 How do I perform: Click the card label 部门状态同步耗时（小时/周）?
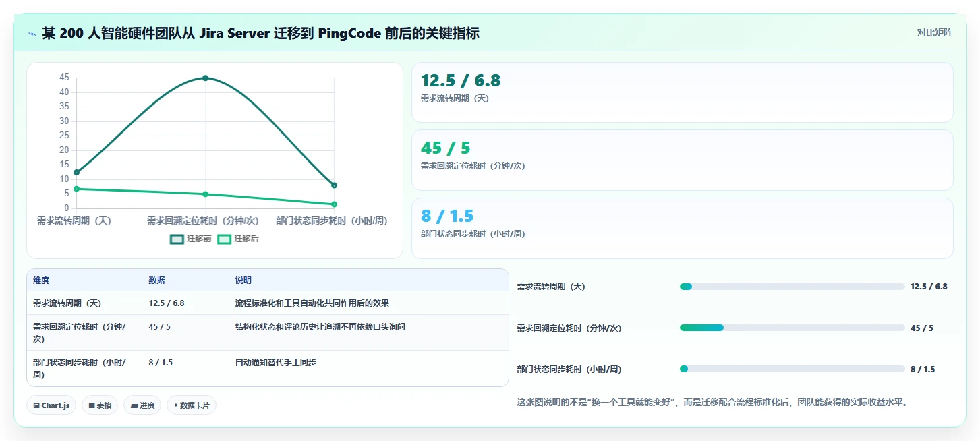coord(472,234)
